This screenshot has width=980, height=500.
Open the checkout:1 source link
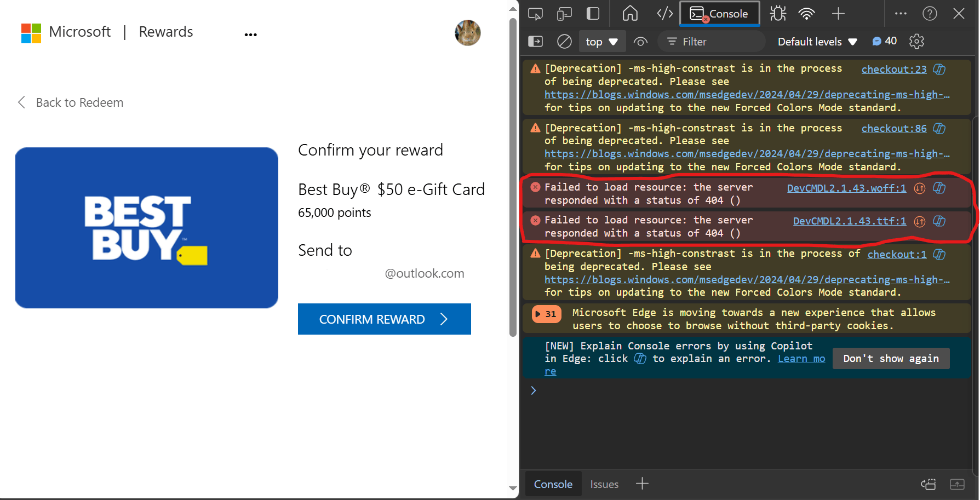(897, 254)
